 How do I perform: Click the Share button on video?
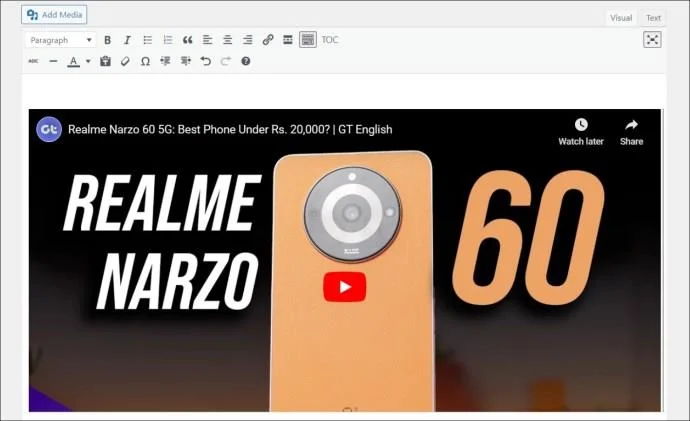click(631, 132)
